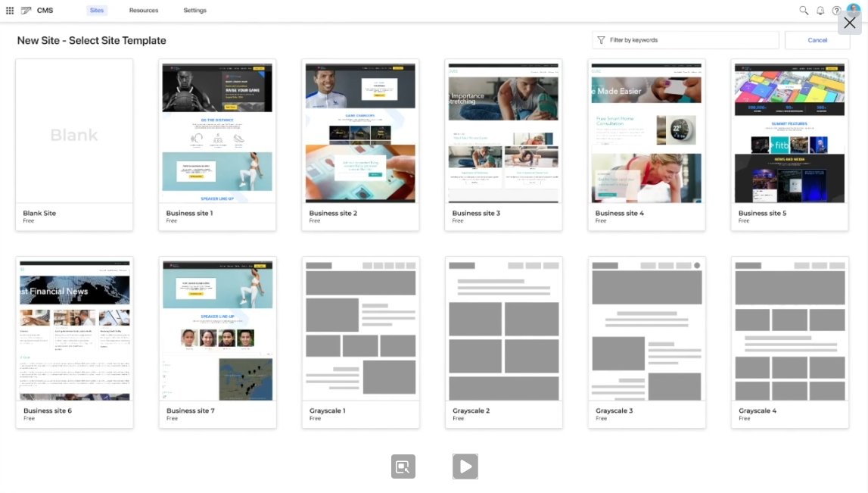868x493 pixels.
Task: Click the zoom preview icon at bottom
Action: (403, 466)
